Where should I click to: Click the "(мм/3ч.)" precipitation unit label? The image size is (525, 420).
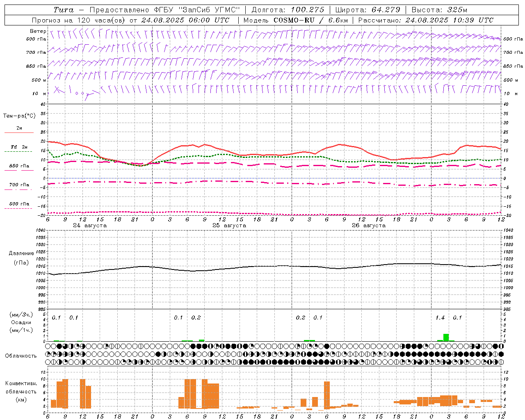pyautogui.click(x=21, y=315)
